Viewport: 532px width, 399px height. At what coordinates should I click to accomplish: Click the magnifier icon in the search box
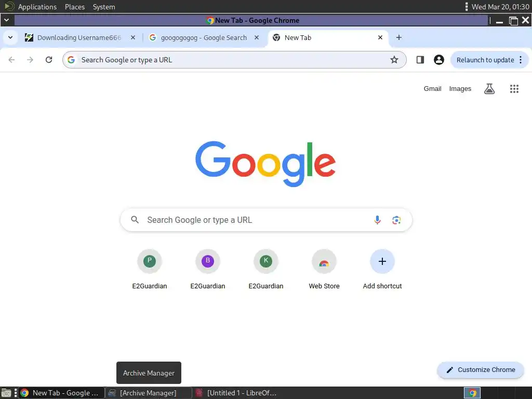pyautogui.click(x=135, y=220)
